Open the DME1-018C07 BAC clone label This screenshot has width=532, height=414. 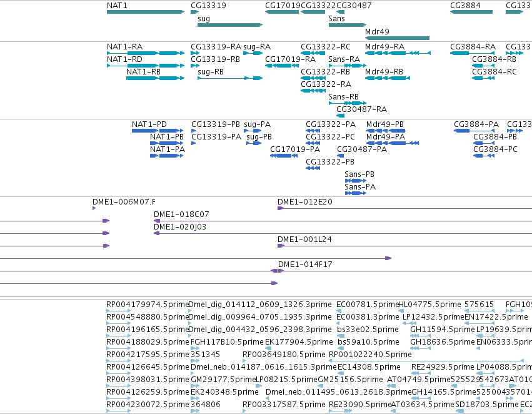pos(181,215)
